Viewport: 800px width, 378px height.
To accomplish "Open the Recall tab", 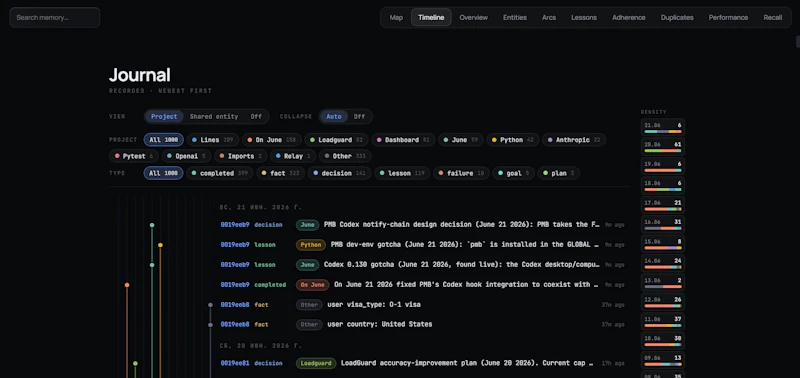I will point(772,17).
